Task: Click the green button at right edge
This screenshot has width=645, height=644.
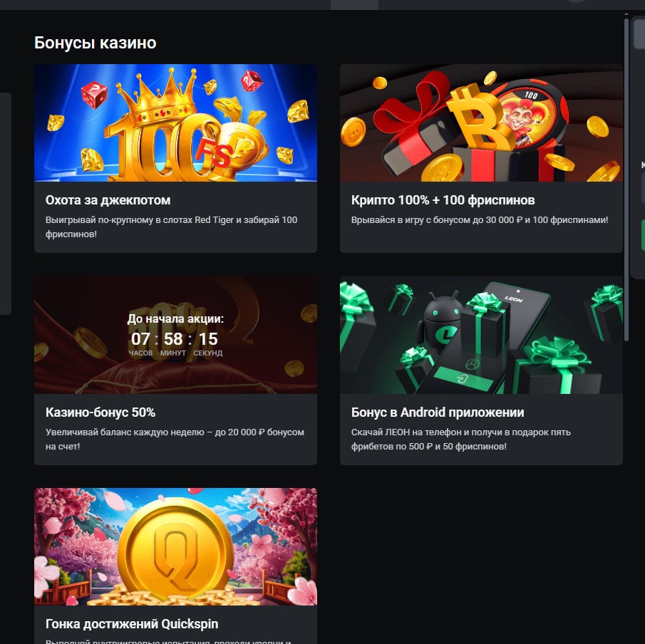Action: pos(643,235)
